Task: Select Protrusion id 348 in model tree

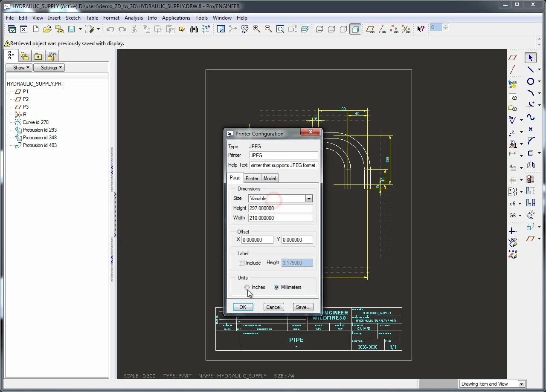Action: point(40,138)
